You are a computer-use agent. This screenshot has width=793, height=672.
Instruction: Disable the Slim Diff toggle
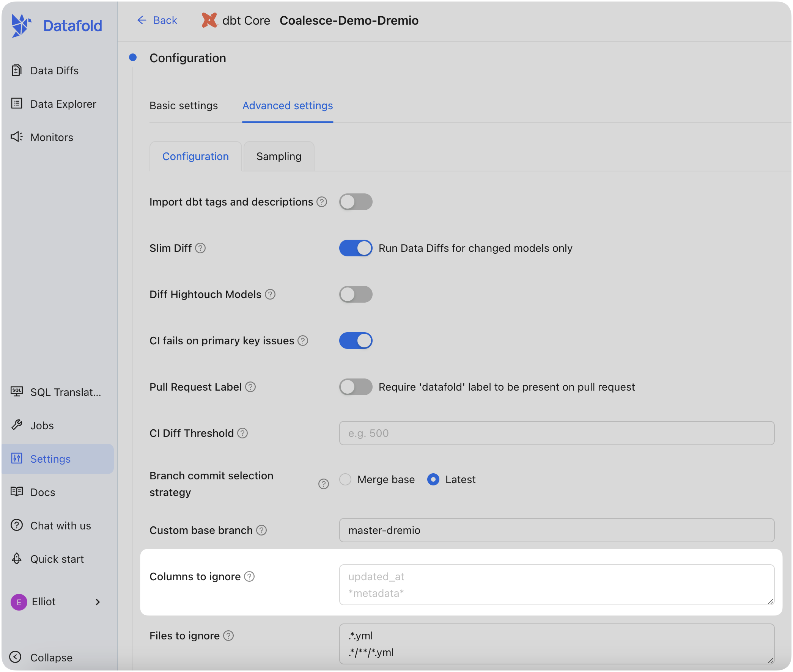[356, 248]
